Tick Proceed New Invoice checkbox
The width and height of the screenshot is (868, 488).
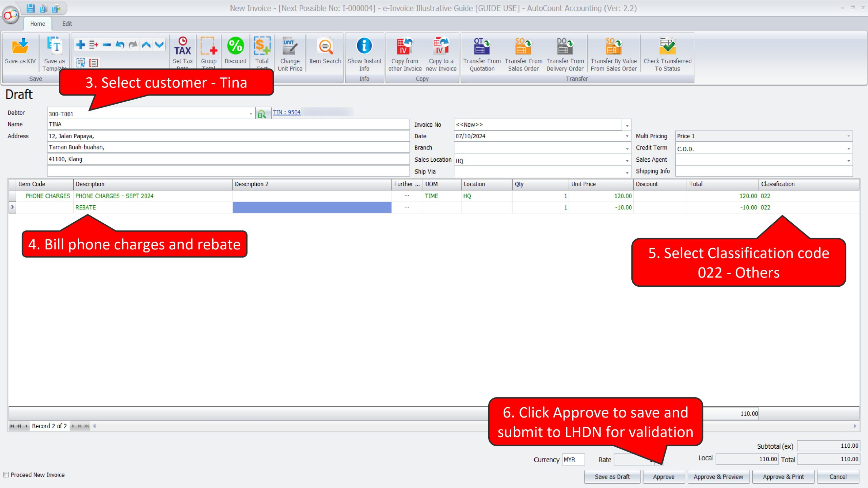[6, 475]
